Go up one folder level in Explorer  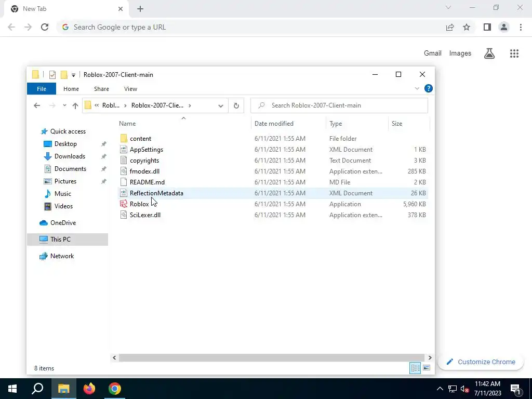tap(75, 105)
